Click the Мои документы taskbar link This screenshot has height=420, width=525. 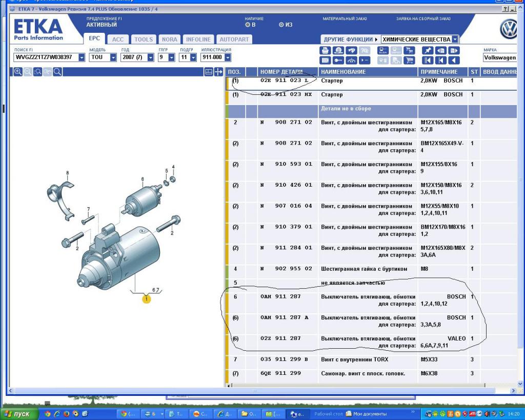[366, 414]
